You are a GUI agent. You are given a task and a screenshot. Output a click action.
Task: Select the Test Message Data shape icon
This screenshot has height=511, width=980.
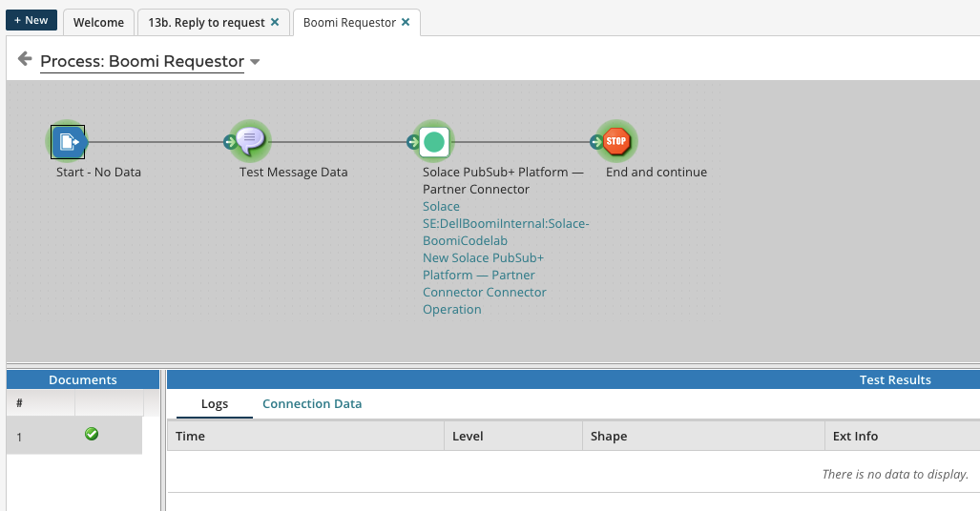[251, 142]
